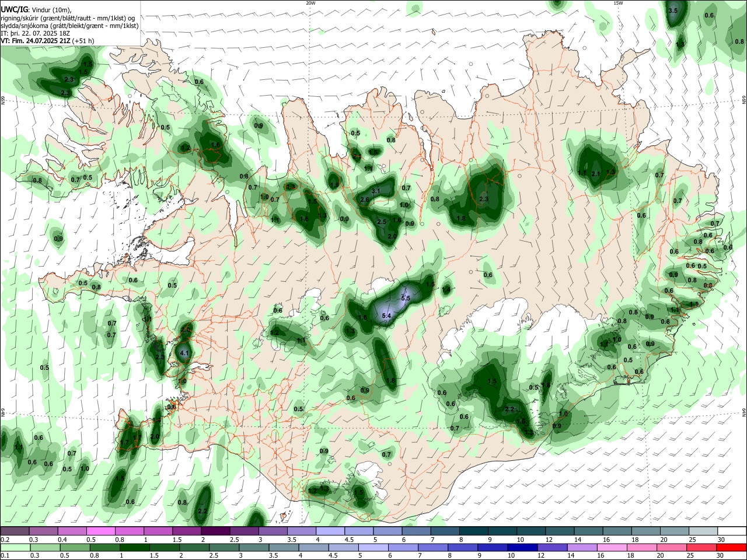This screenshot has height=560, width=747.
Task: Click the 15W longitude label
Action: (618, 3)
